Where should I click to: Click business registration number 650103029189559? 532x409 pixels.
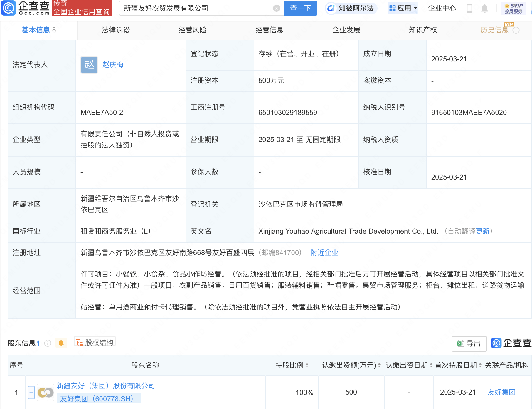pyautogui.click(x=288, y=113)
